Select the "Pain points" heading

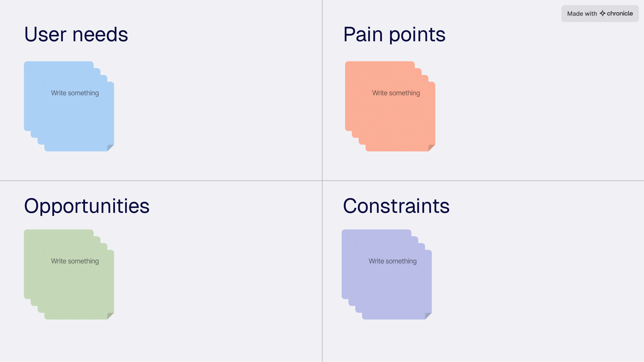(394, 34)
